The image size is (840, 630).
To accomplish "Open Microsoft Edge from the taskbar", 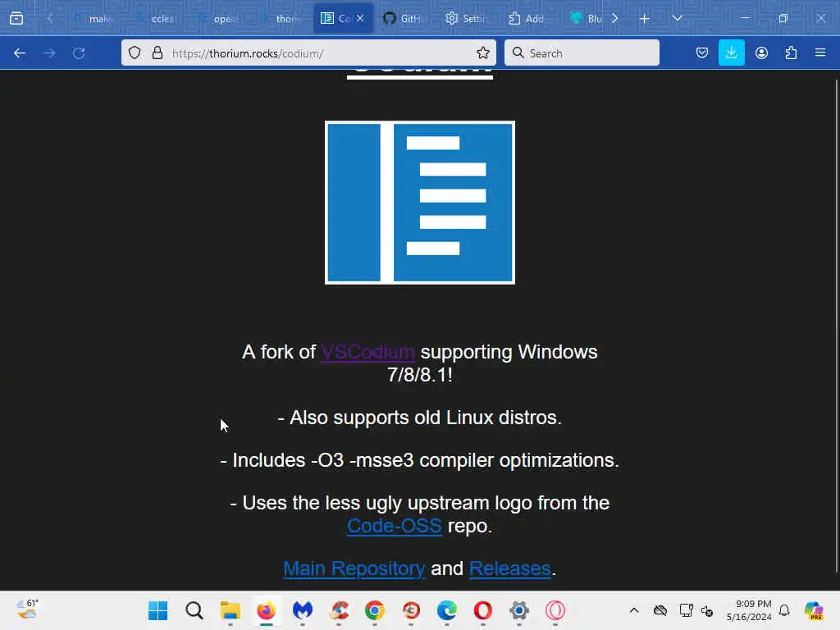I will (447, 610).
